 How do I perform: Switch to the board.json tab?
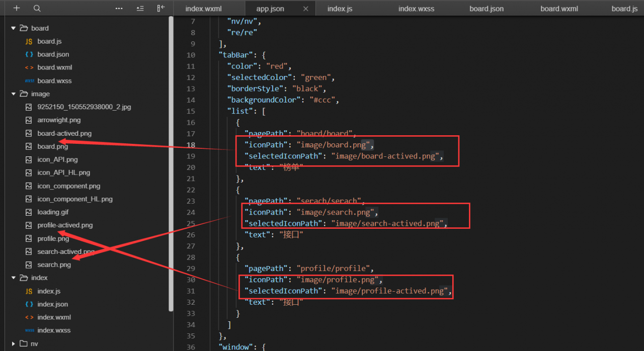pos(487,9)
